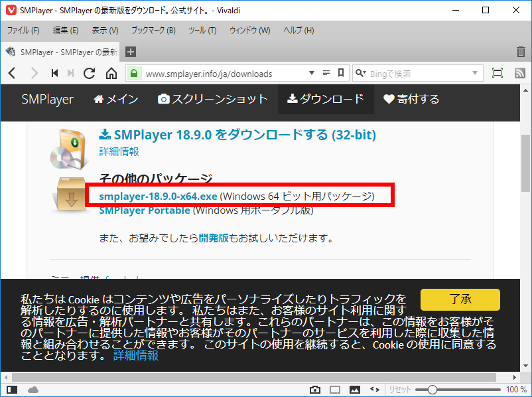532x397 pixels.
Task: Click the fast forward navigation button
Action: click(x=70, y=73)
